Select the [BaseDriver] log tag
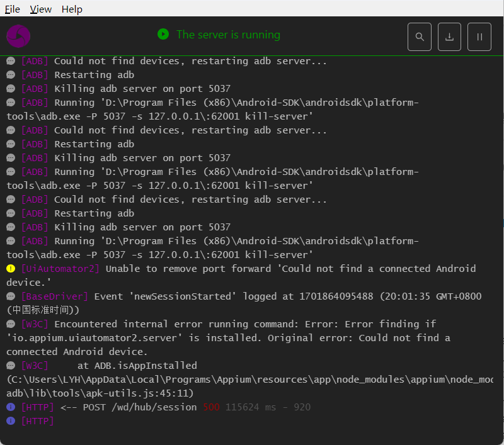Viewport: 504px width, 445px height. (x=54, y=296)
